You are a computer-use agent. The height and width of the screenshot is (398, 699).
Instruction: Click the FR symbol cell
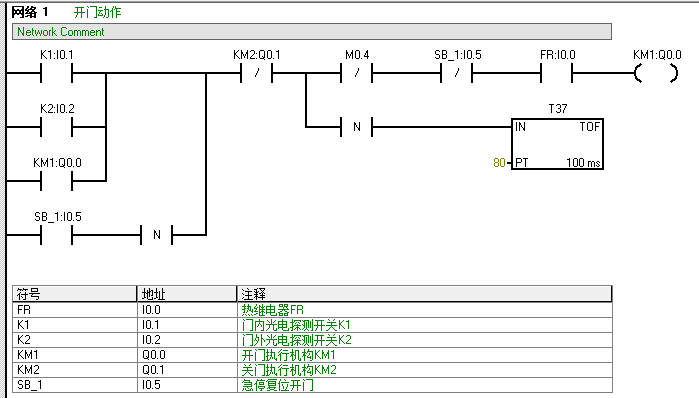(74, 310)
